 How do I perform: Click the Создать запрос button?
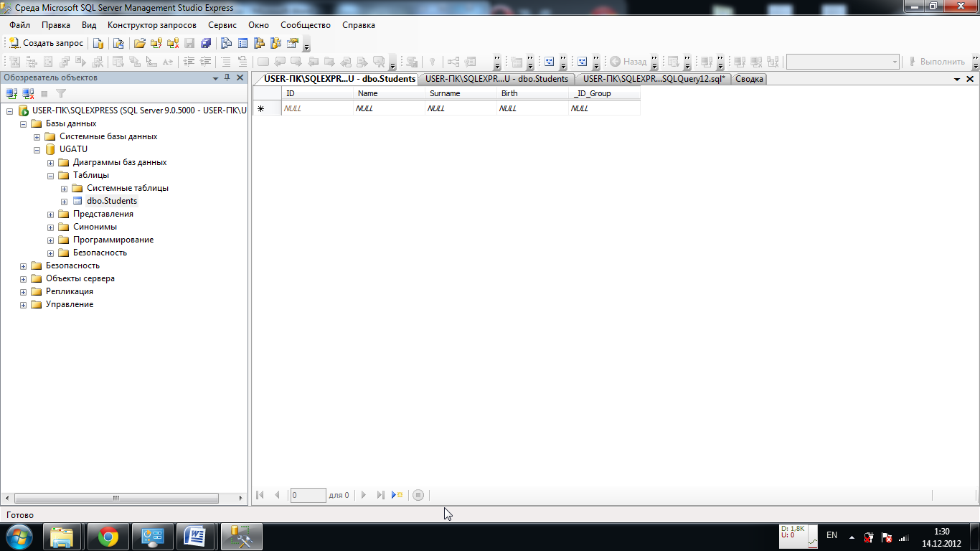47,43
